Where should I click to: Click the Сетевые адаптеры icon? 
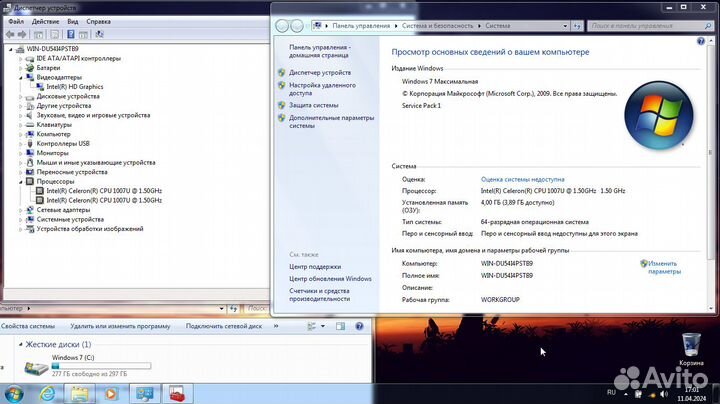30,210
